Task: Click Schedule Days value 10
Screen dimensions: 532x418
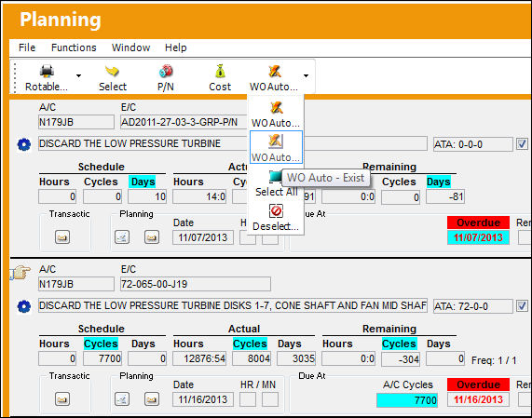Action: click(147, 196)
